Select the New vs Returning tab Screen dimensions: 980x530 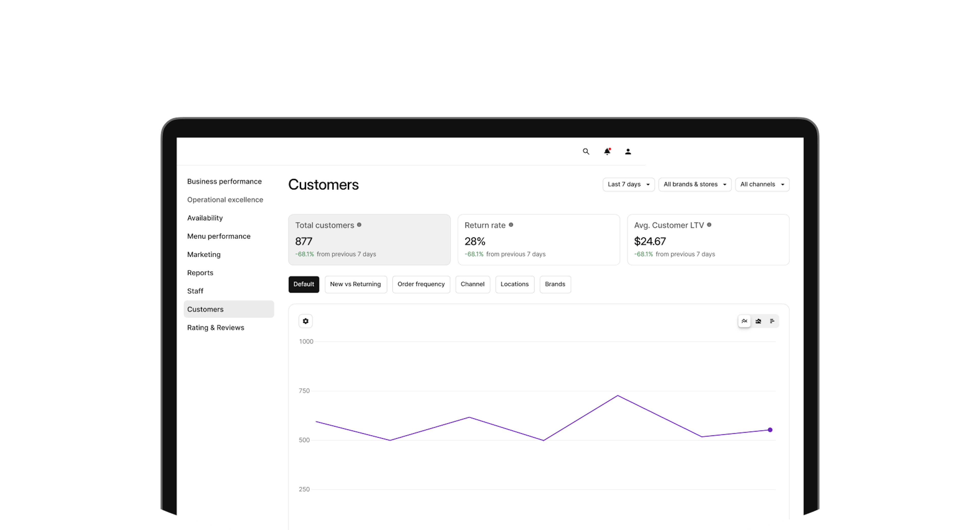355,284
